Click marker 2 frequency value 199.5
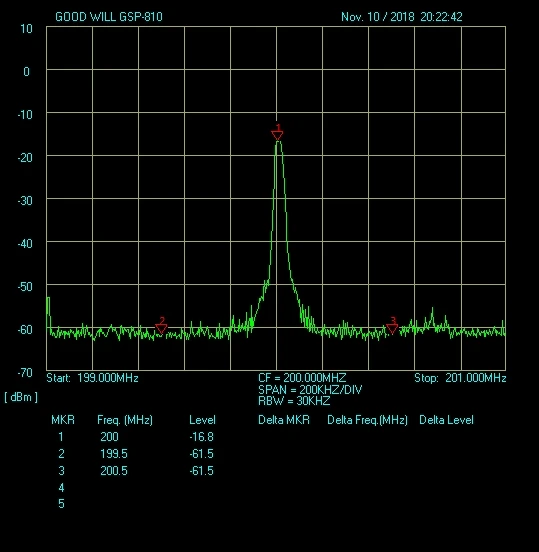The image size is (539, 552). [114, 454]
